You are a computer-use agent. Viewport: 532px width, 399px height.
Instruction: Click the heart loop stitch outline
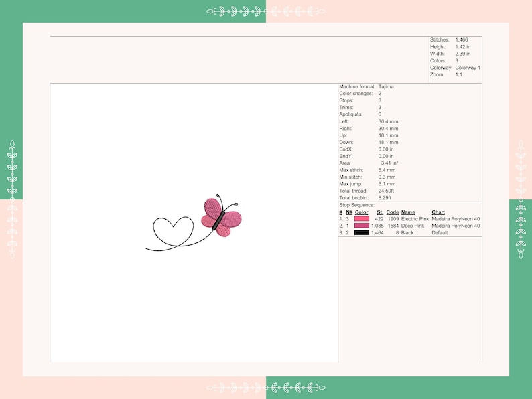click(173, 231)
